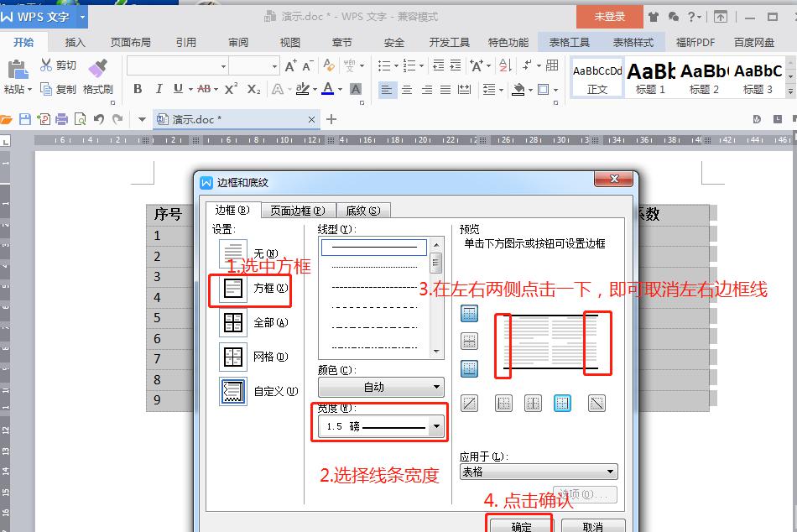797x532 pixels.
Task: Align text right in the ribbon
Action: point(427,90)
